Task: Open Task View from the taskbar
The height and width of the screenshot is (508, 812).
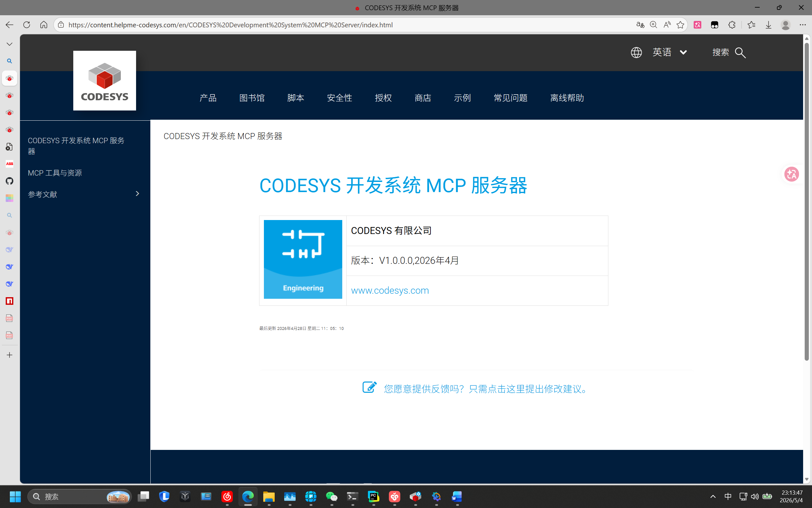Action: point(143,497)
